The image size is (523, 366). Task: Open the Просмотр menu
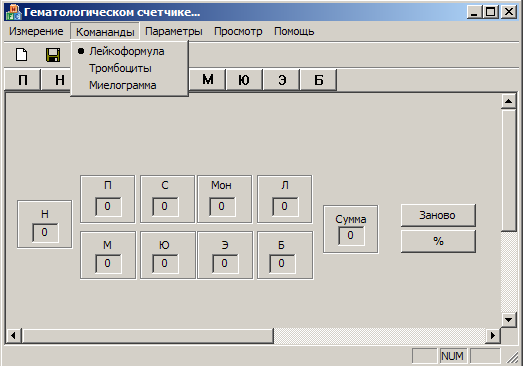coord(238,31)
